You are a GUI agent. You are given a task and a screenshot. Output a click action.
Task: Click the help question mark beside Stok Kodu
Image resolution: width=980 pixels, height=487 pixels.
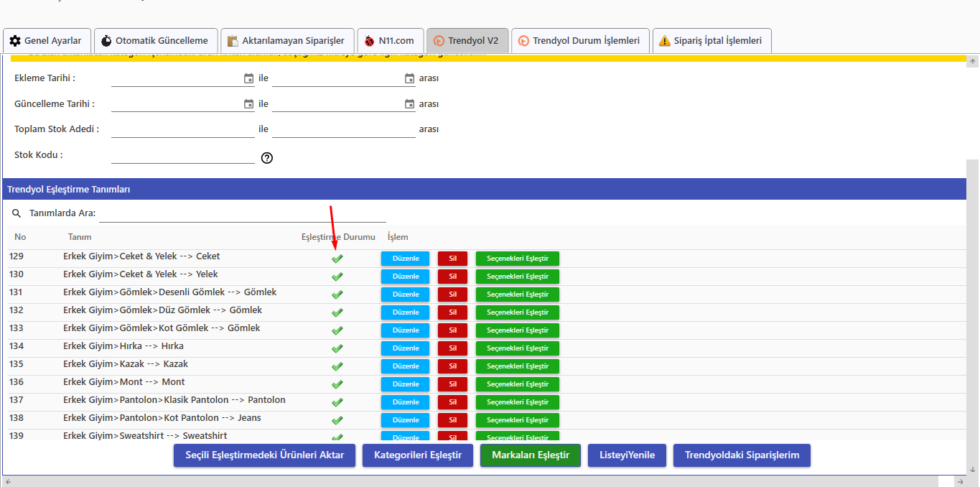267,158
